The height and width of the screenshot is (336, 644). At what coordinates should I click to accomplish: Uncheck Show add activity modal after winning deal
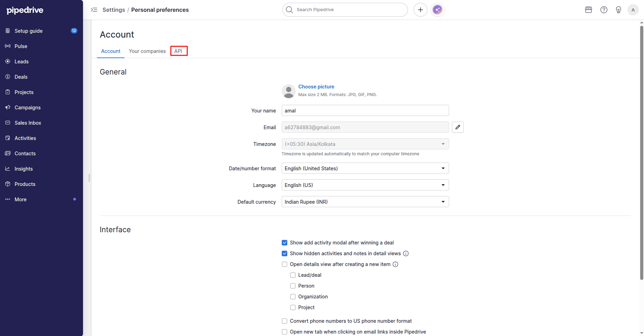pyautogui.click(x=285, y=243)
